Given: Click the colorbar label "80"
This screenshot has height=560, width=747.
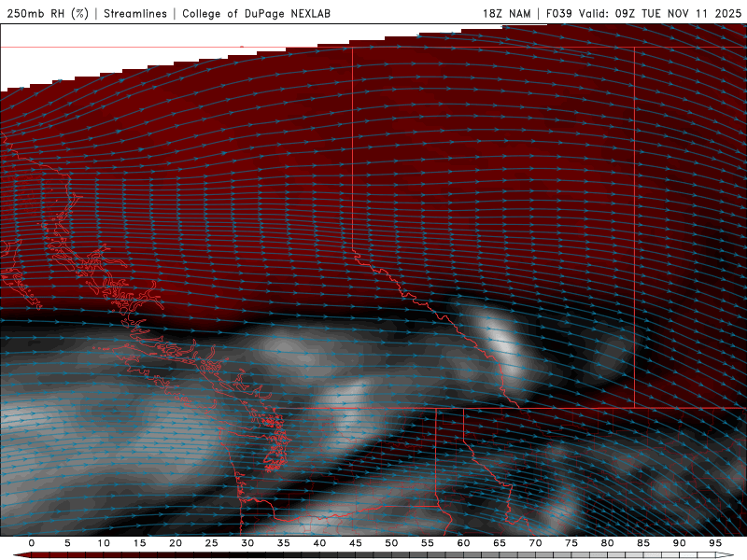Looking at the screenshot, I should [608, 543].
